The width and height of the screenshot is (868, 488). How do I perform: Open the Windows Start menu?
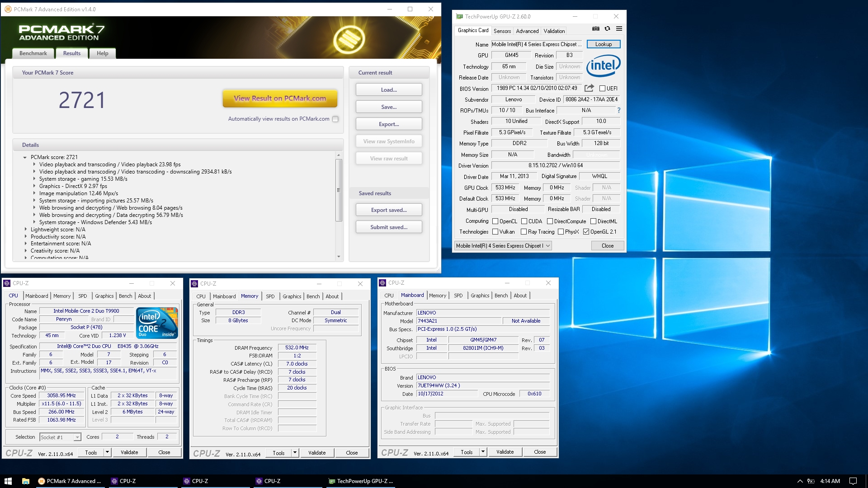click(8, 481)
